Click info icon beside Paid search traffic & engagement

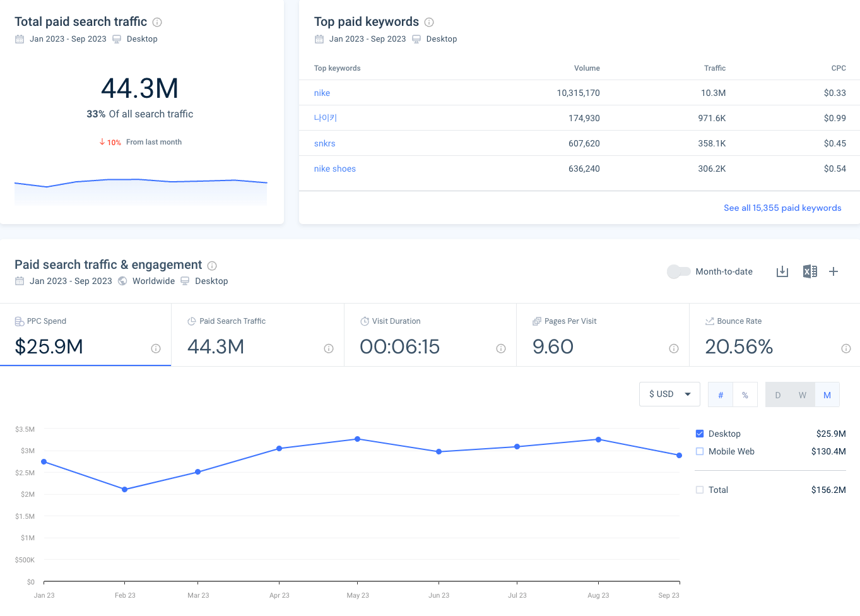pos(212,266)
